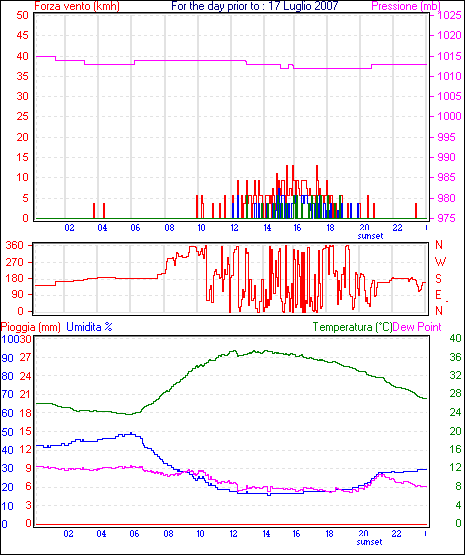Click the 'Dew Point' legend label
466x556 pixels.
coord(417,327)
